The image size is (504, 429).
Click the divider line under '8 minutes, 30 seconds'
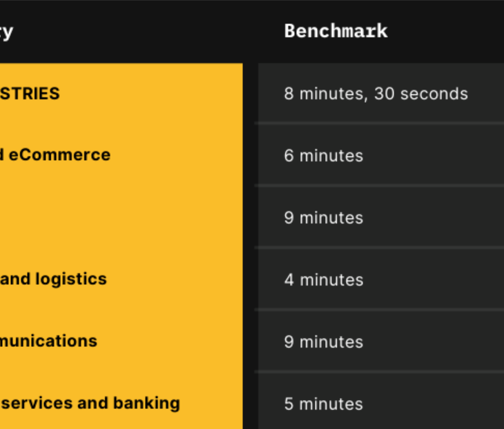[379, 123]
